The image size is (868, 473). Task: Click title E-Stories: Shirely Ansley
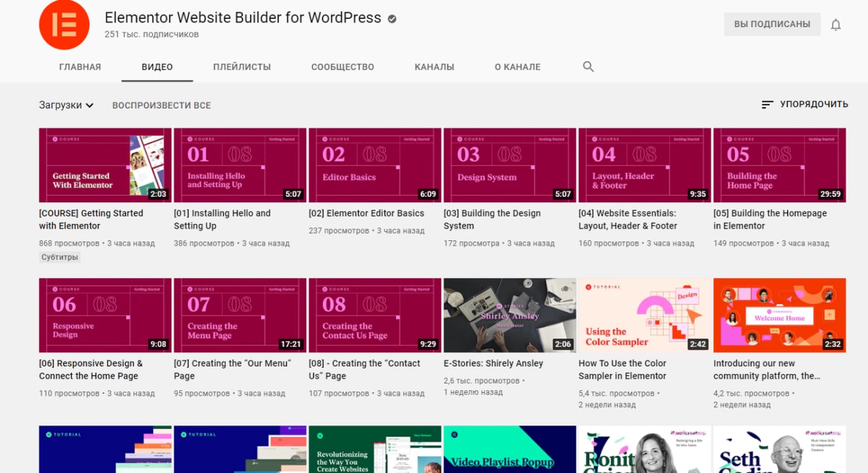tap(493, 363)
